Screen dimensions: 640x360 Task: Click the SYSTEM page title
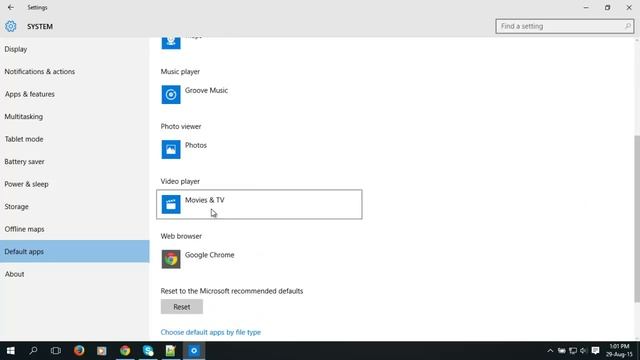pos(40,27)
